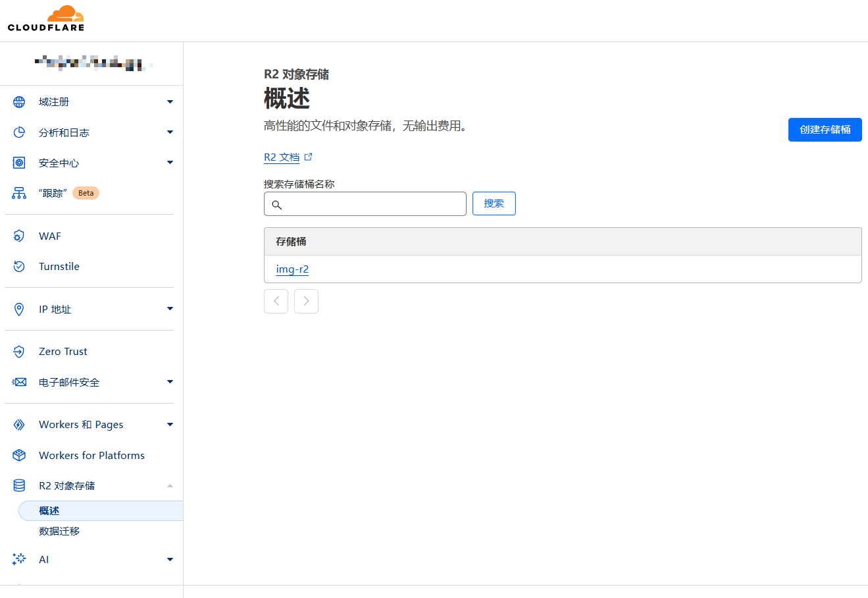Expand the 电子邮件安全 menu arrow

(x=170, y=382)
